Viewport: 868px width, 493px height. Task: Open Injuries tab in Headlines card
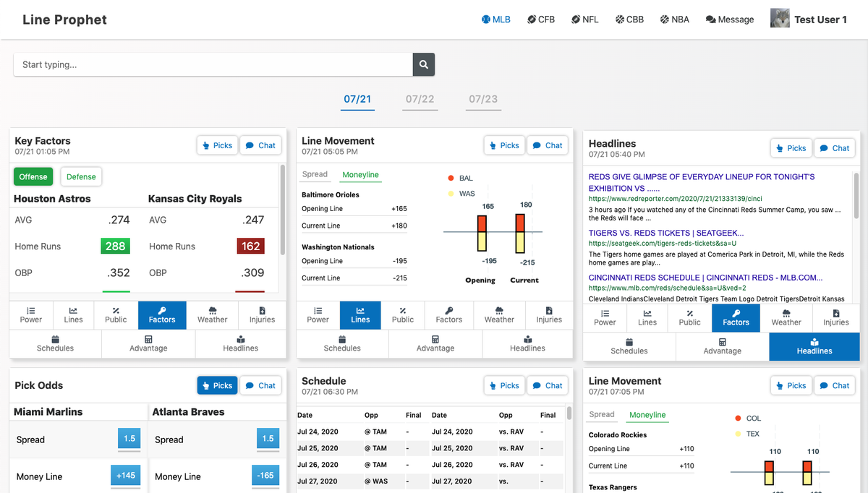(836, 318)
